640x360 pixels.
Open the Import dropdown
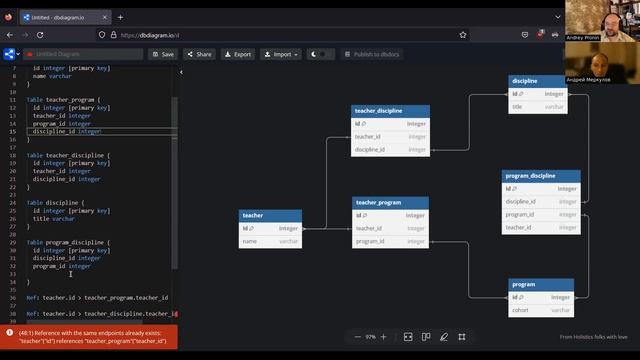click(281, 54)
